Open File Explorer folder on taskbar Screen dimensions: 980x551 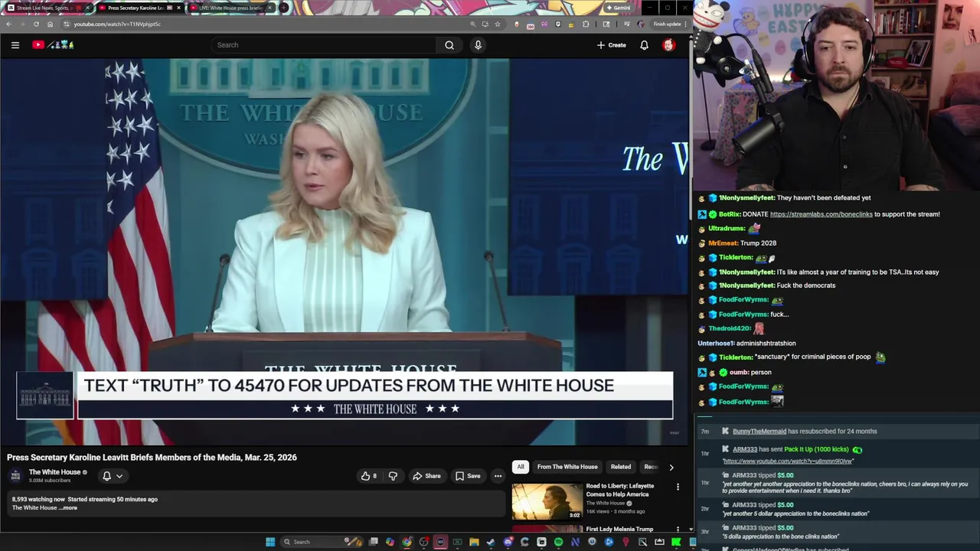(474, 542)
